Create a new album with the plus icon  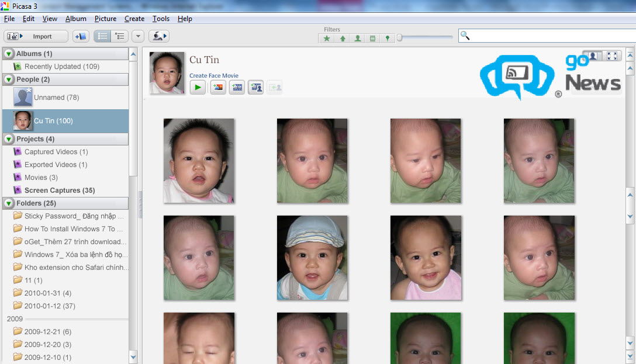pyautogui.click(x=81, y=36)
